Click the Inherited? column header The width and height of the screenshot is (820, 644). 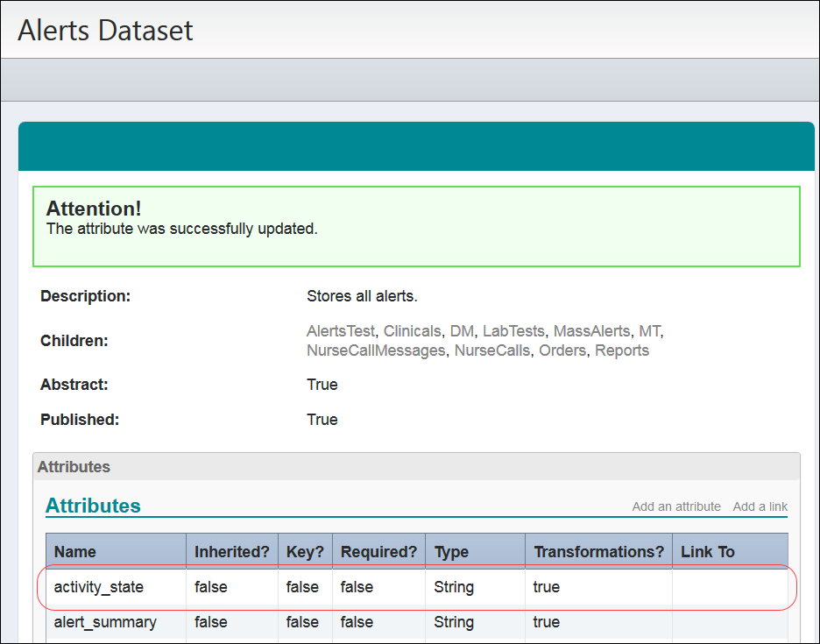click(x=231, y=551)
